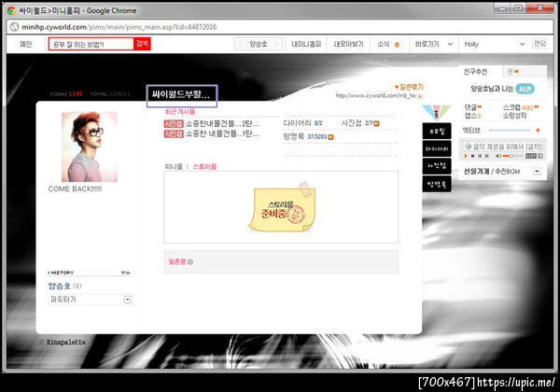Open the 사진첩 side tab
The height and width of the screenshot is (392, 560).
(x=437, y=166)
